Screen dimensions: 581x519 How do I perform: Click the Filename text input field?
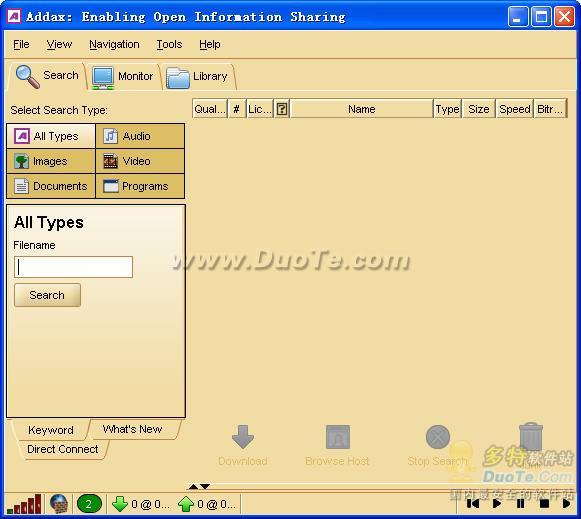click(73, 267)
